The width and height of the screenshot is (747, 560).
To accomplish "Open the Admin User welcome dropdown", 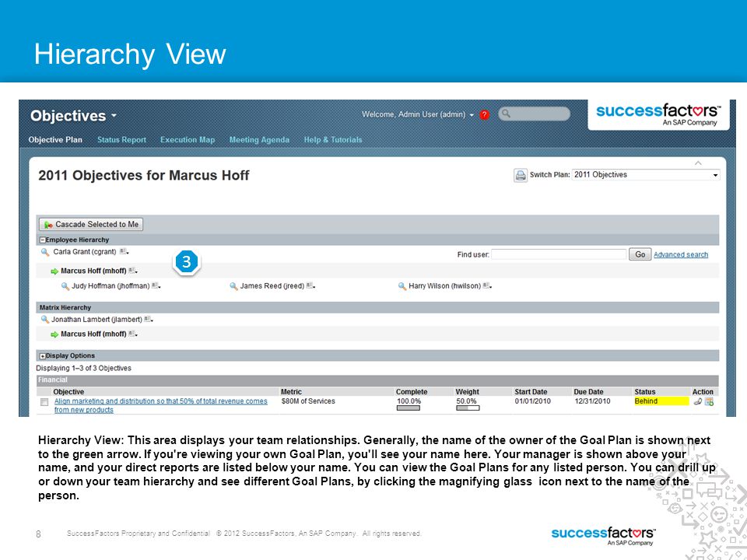I will coord(418,115).
